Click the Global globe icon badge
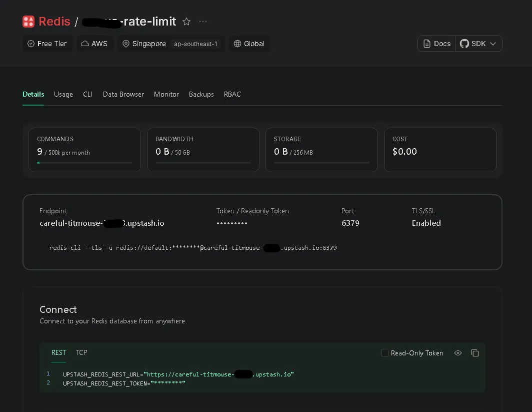532x412 pixels. click(249, 44)
